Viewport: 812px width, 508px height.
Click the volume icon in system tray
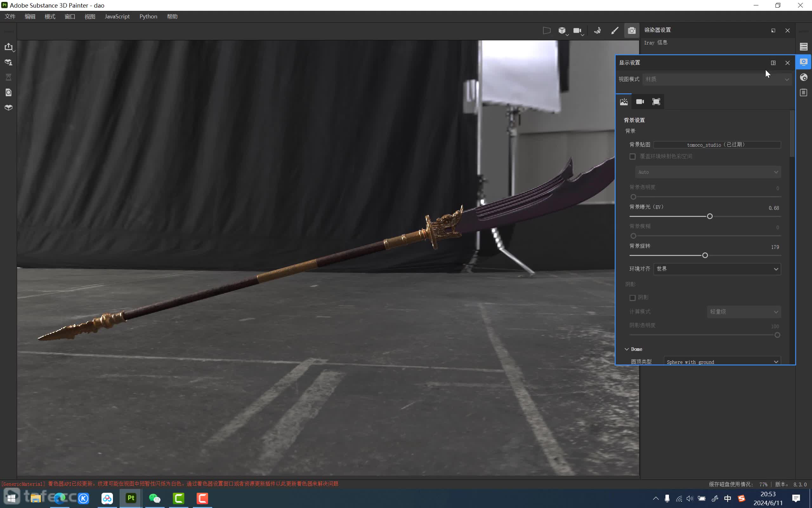(x=690, y=498)
